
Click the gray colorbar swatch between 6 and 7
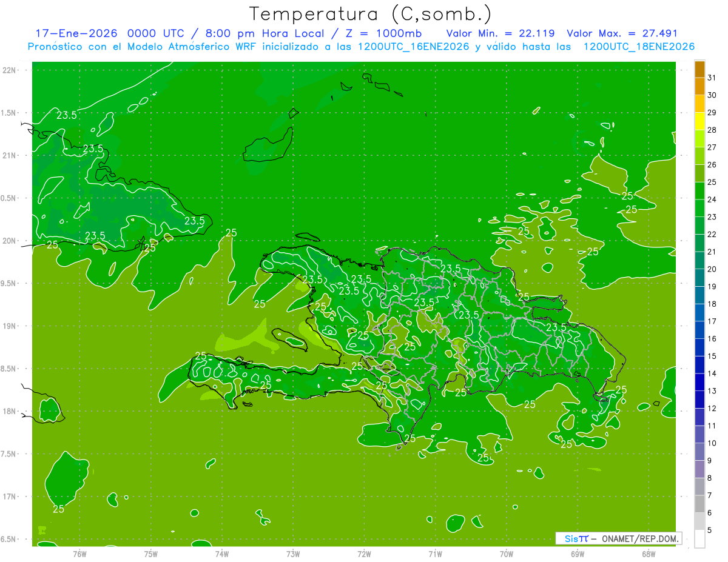pyautogui.click(x=699, y=504)
